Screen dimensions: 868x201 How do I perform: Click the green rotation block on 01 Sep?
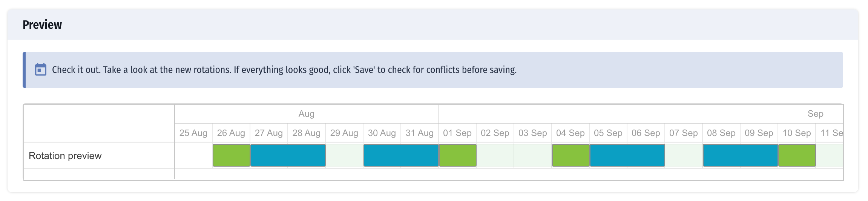tap(457, 155)
